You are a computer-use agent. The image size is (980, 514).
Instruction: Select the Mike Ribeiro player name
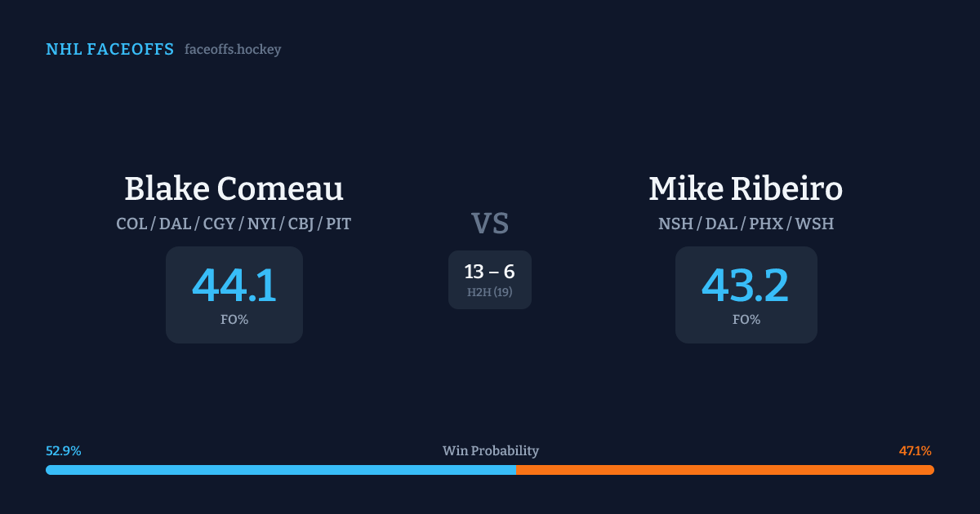coord(746,188)
